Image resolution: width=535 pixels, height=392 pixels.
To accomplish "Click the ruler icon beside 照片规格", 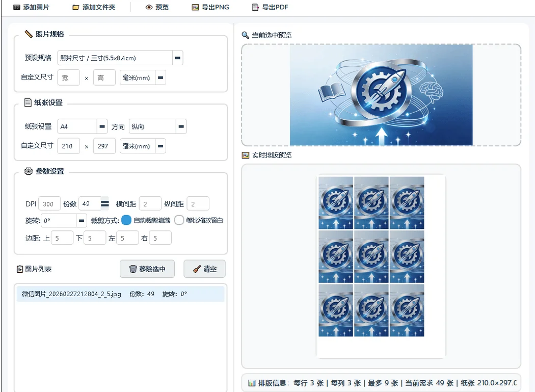I will pos(29,34).
